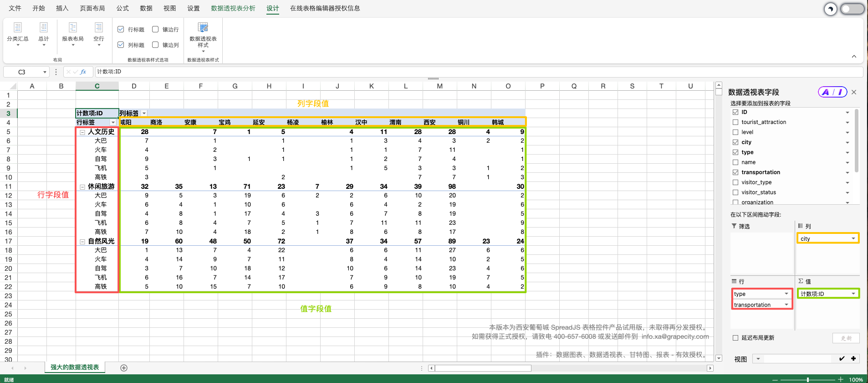Uncheck the city field checkbox

coord(735,142)
